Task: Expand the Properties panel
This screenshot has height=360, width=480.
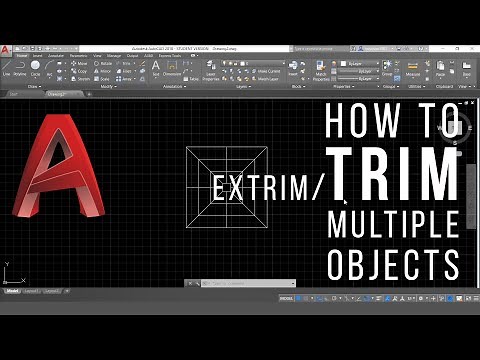Action: [x=344, y=86]
